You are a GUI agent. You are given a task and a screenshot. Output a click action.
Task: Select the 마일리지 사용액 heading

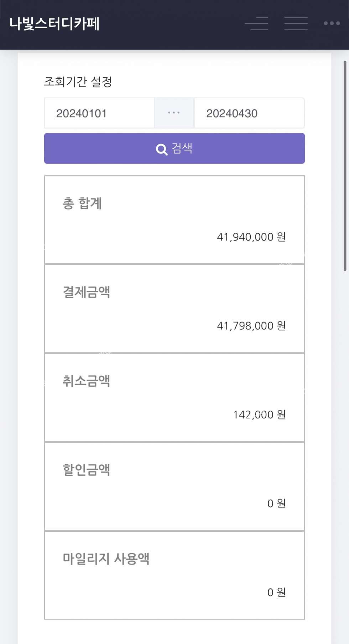106,558
